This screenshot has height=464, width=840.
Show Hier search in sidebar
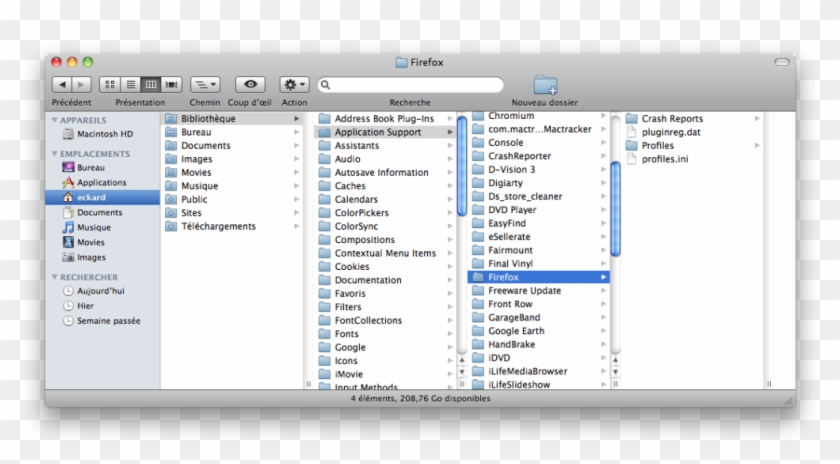[102, 306]
